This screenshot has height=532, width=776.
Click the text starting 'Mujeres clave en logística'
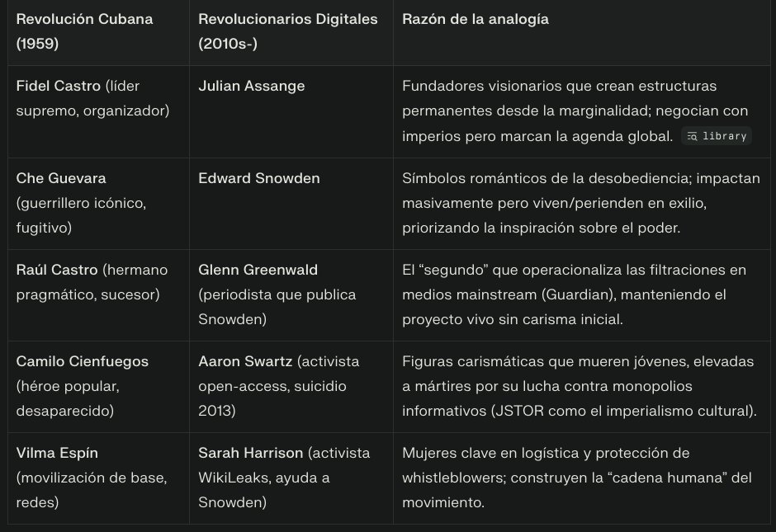(577, 478)
